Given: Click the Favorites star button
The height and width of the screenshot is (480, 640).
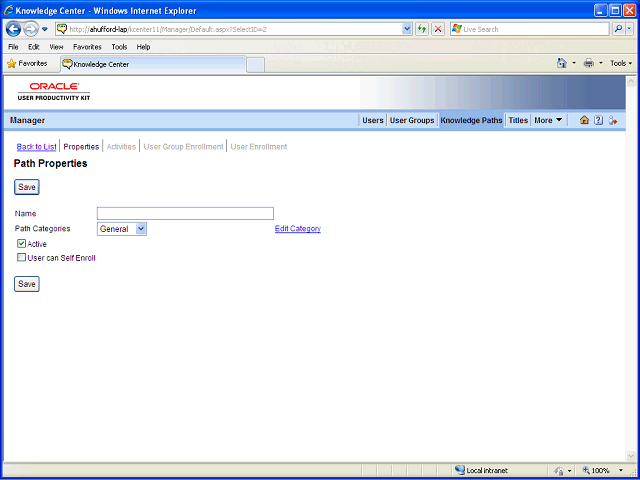Looking at the screenshot, I should (x=27, y=64).
